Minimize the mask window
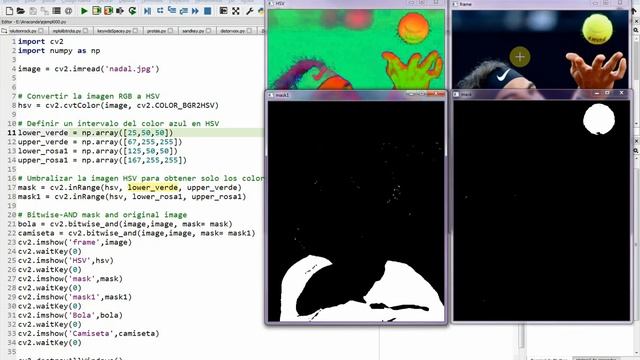This screenshot has width=640, height=360. (x=596, y=93)
